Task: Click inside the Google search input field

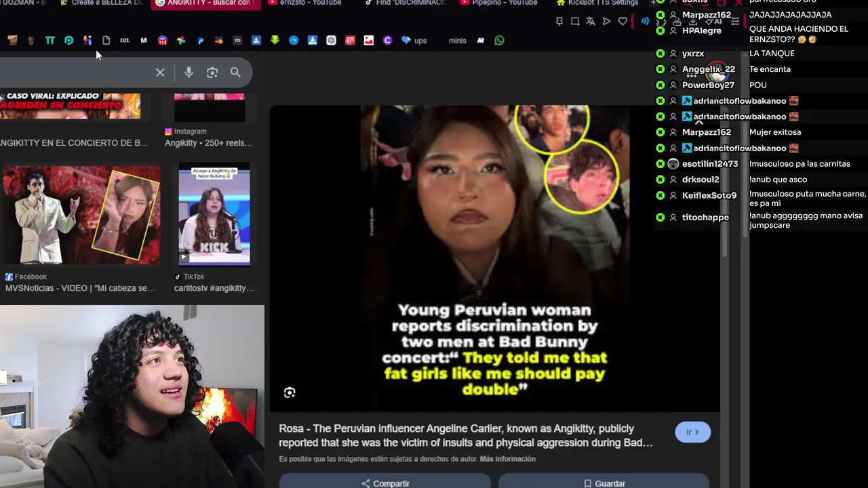Action: (x=75, y=73)
